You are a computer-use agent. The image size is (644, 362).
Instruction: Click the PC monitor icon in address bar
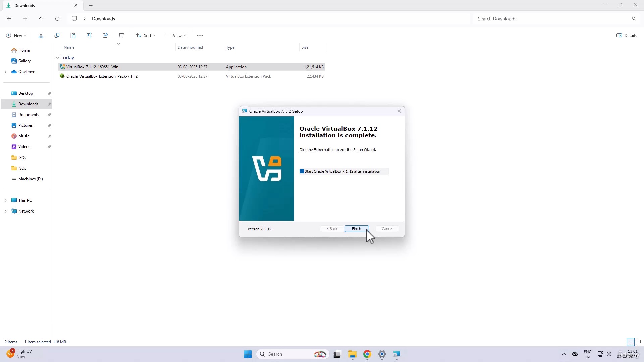pyautogui.click(x=74, y=19)
